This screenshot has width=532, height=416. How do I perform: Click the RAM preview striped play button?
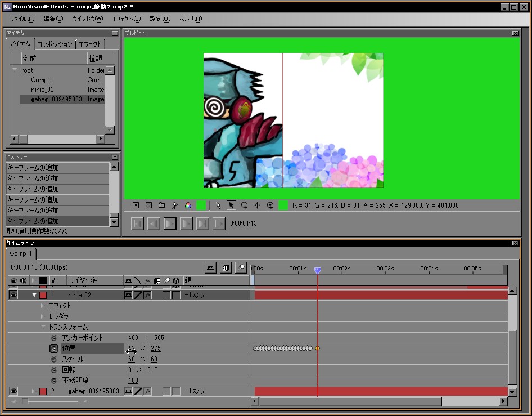pos(219,223)
